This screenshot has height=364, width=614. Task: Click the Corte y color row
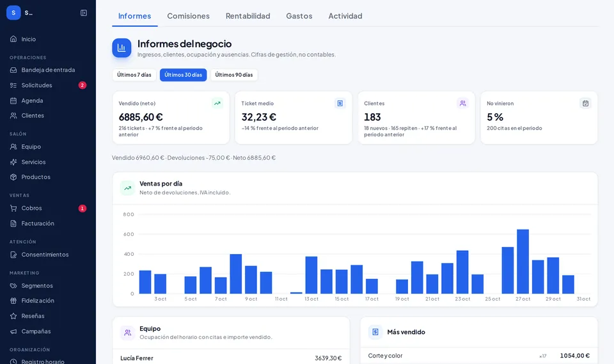tap(479, 356)
